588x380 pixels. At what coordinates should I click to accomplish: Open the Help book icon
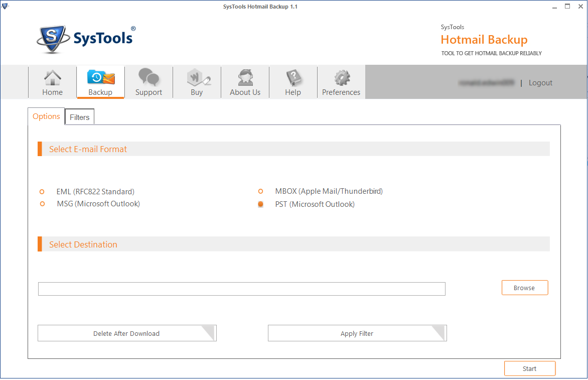[293, 78]
